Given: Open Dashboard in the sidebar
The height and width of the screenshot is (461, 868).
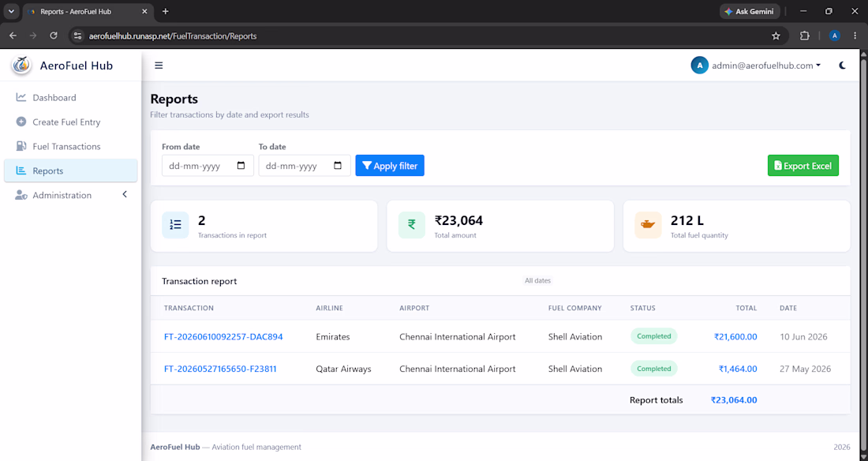Looking at the screenshot, I should click(x=71, y=98).
